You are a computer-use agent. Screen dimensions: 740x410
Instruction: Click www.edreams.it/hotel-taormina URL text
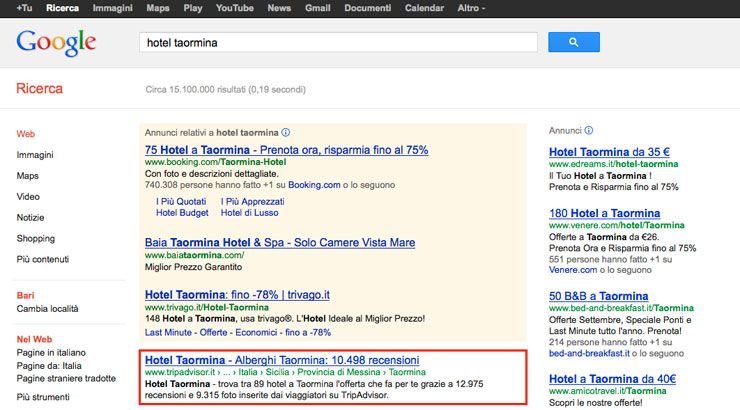click(x=614, y=164)
